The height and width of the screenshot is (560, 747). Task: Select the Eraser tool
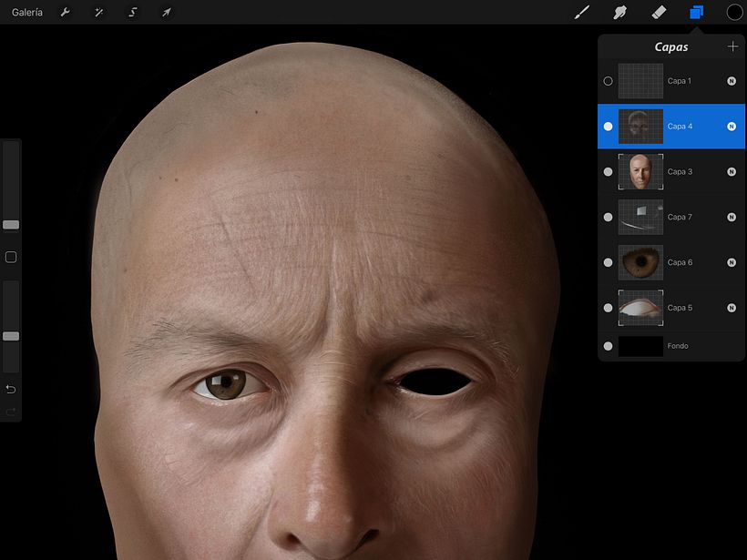659,13
